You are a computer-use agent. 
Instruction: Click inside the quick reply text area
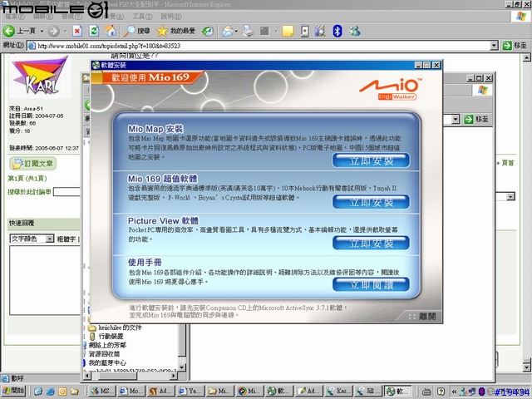pyautogui.click(x=44, y=280)
